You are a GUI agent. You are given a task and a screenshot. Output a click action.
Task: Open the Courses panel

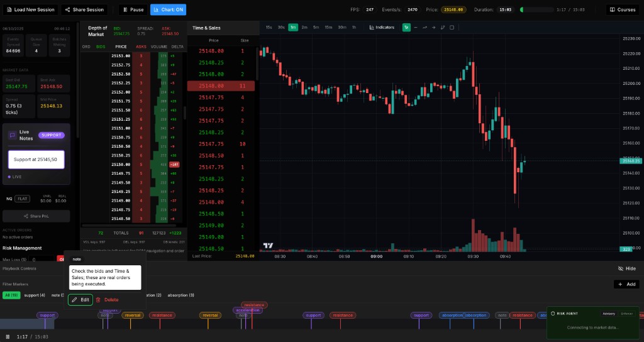click(622, 9)
